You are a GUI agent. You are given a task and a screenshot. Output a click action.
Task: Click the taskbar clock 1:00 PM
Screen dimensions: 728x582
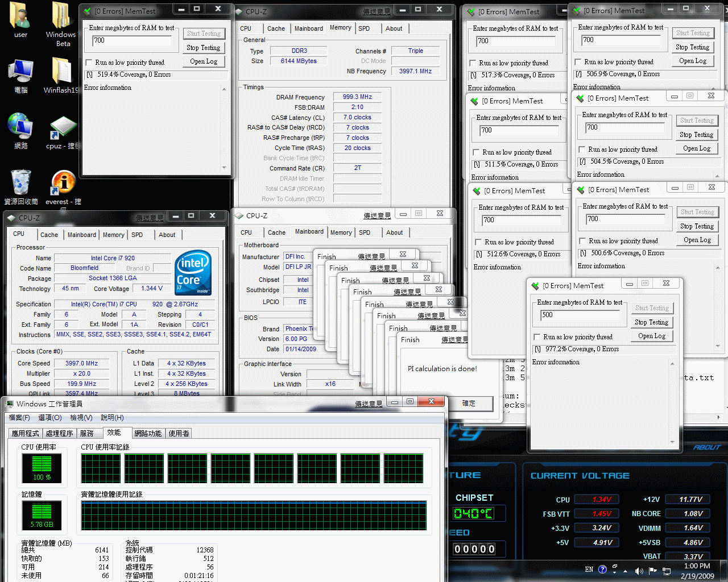click(697, 566)
